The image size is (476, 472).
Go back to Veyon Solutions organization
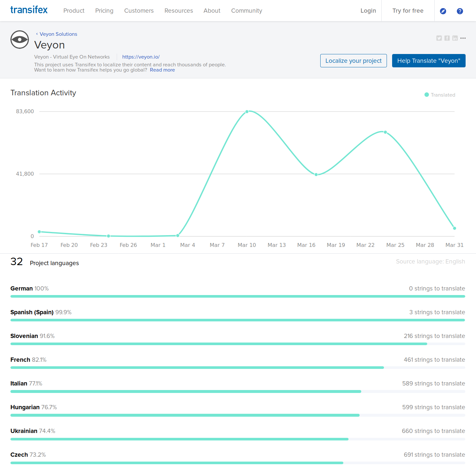pos(58,34)
